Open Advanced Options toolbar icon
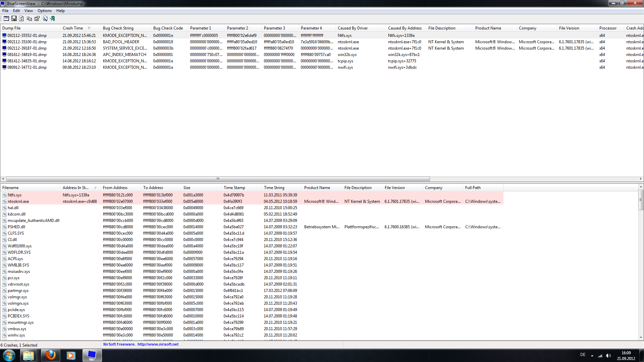Screen dimensions: 644x362 click(x=6, y=18)
